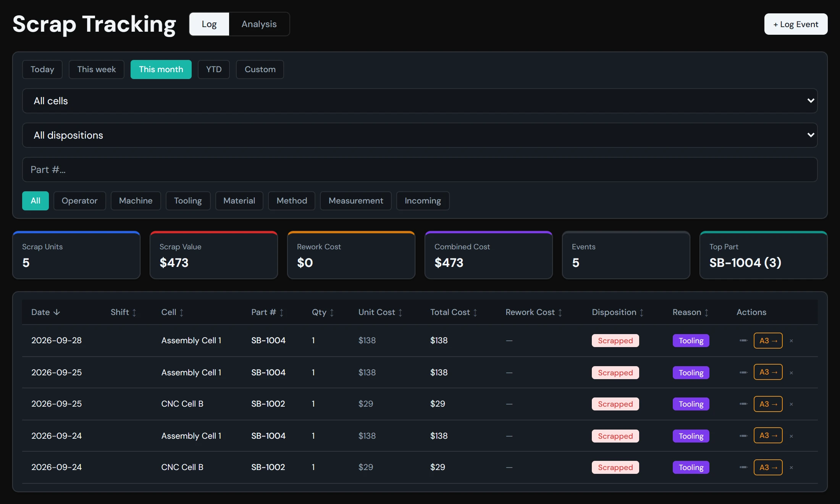
Task: Delete the 2026-09-24 Assembly Cell 1 entry
Action: click(x=791, y=436)
